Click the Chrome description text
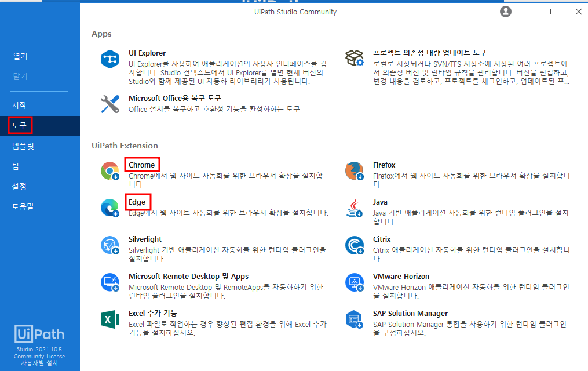Screen dimensions: 588x371 pos(225,180)
